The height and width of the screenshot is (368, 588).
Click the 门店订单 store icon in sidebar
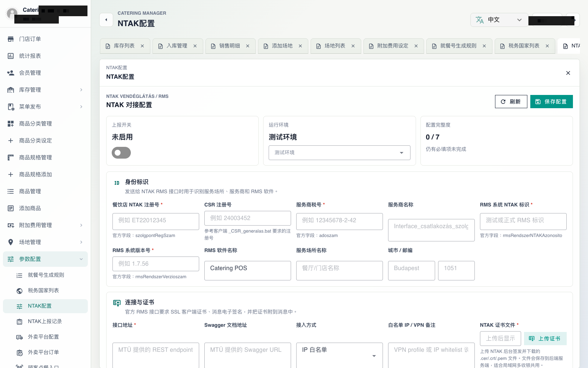(x=11, y=39)
